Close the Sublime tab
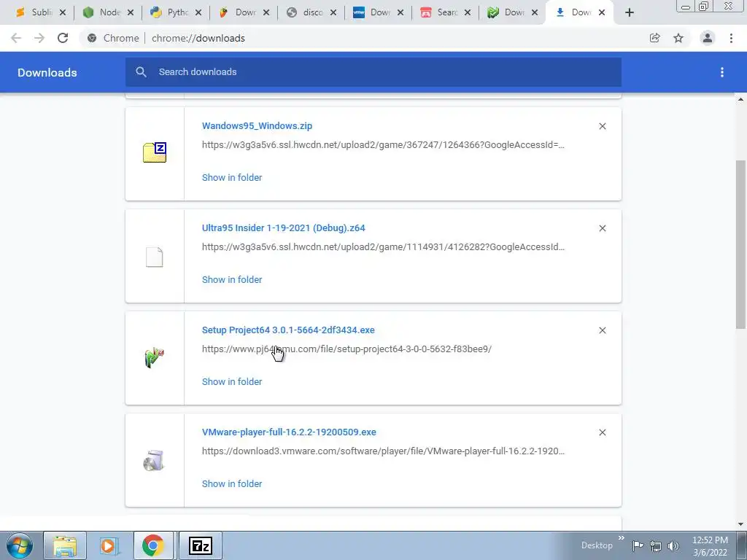Viewport: 747px width, 560px height. point(63,12)
